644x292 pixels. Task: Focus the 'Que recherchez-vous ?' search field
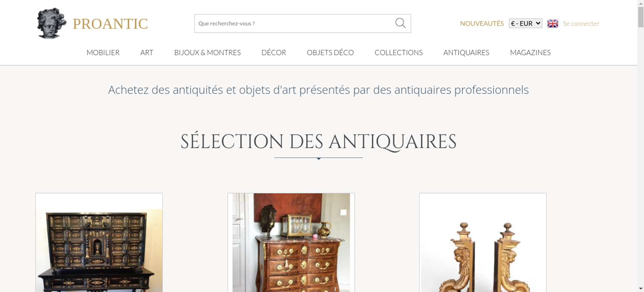pos(295,23)
